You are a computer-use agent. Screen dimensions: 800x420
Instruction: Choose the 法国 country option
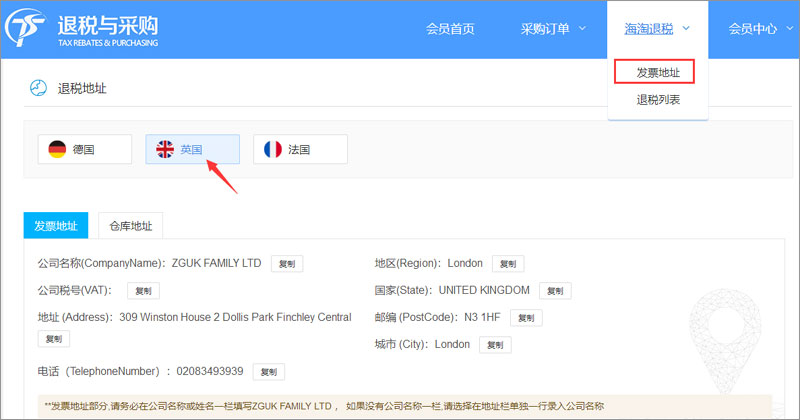pyautogui.click(x=300, y=149)
